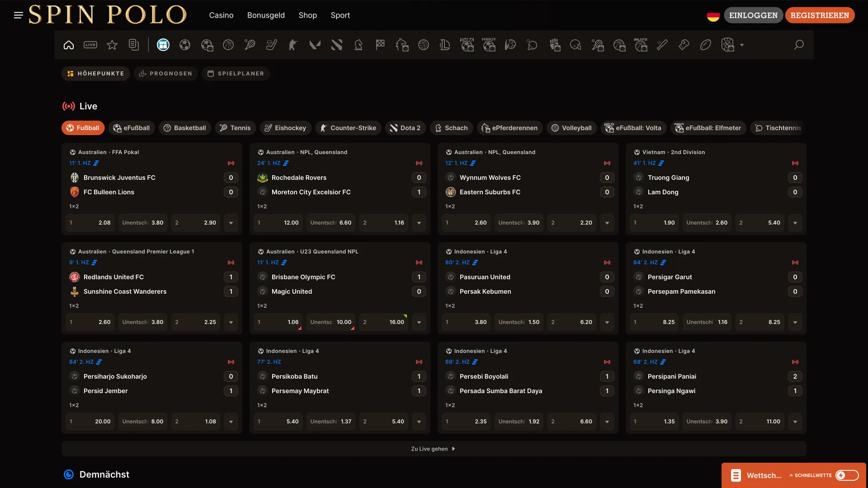Expand more markets for Wynnum Wolves FC match
Viewport: 868px width, 488px height.
(607, 223)
